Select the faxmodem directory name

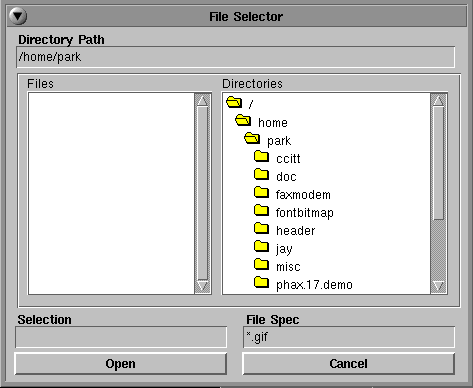(303, 195)
